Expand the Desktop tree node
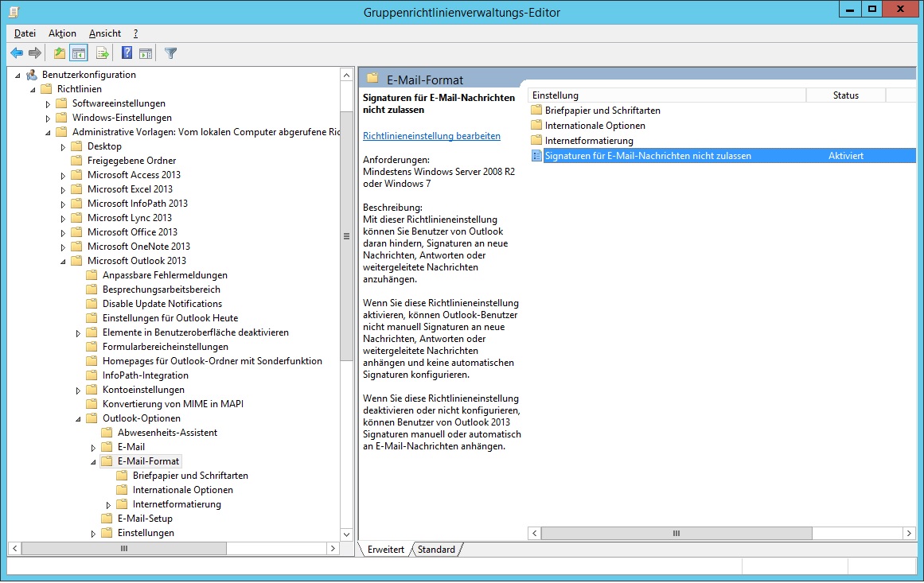The height and width of the screenshot is (583, 924). point(63,147)
